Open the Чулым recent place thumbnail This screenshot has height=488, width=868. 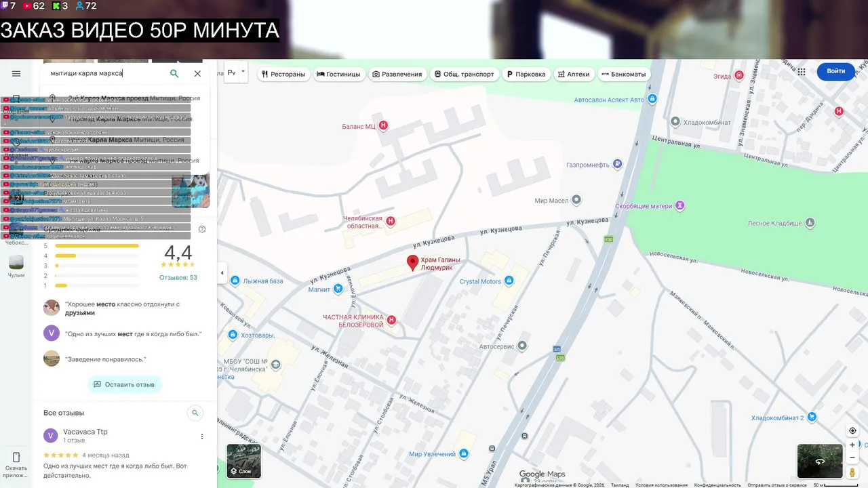16,262
